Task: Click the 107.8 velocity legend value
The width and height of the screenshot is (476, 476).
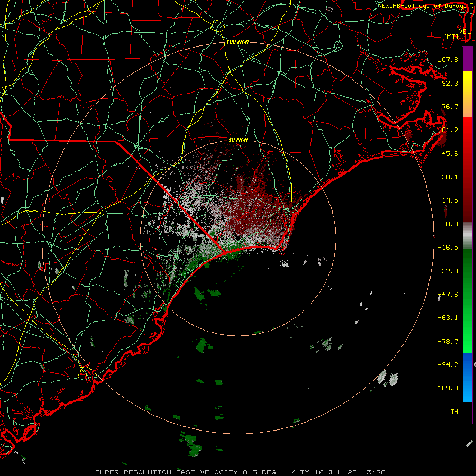Action: [448, 59]
